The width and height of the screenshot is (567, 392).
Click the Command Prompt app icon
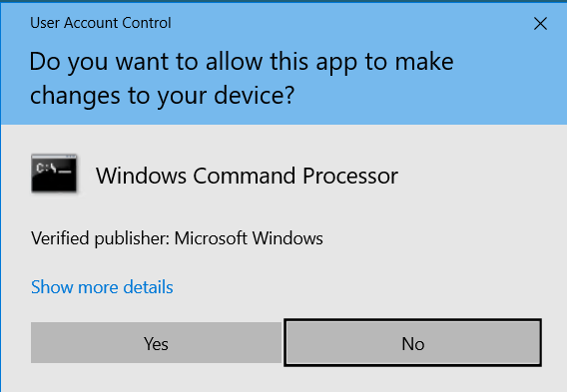pyautogui.click(x=54, y=174)
